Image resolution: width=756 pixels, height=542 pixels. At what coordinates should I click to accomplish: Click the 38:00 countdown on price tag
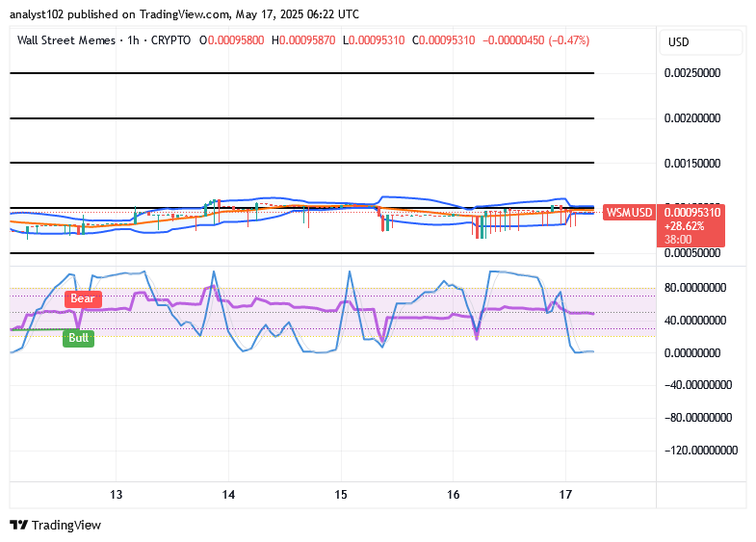pos(678,240)
